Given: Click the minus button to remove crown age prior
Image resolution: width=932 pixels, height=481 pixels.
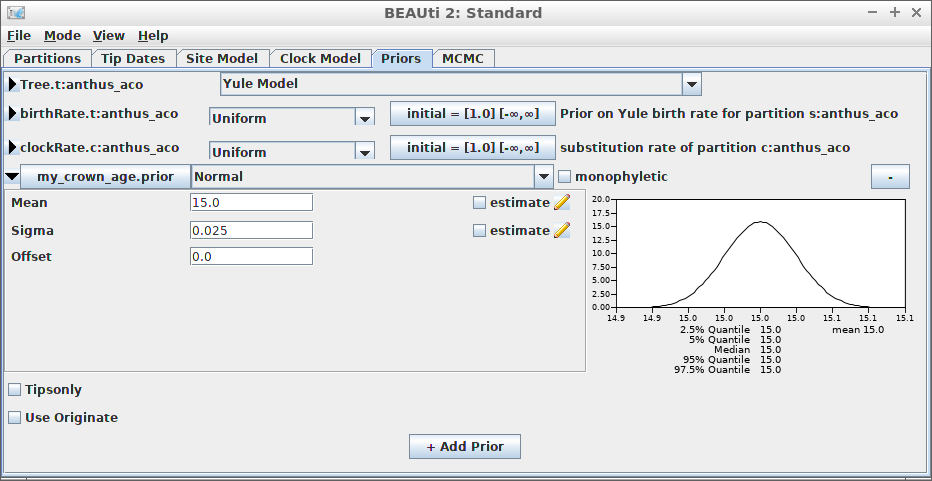Looking at the screenshot, I should pos(890,177).
